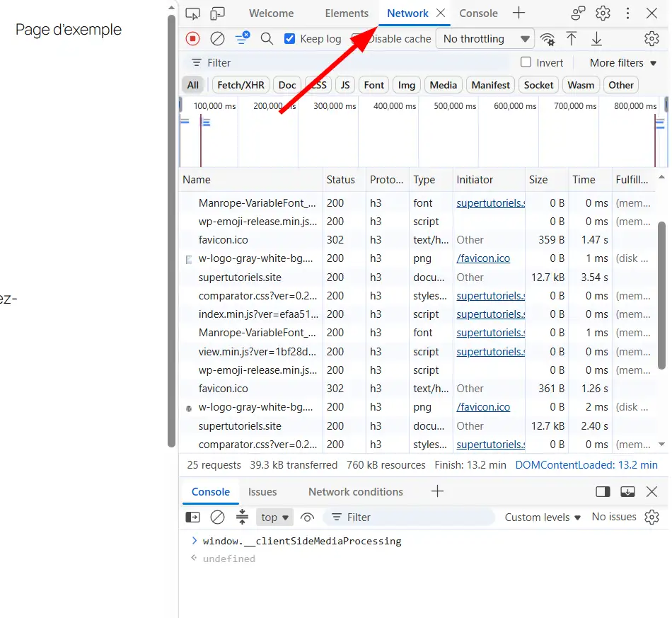This screenshot has height=618, width=672.
Task: Enable the Fetch/XHR type filter
Action: tap(241, 85)
